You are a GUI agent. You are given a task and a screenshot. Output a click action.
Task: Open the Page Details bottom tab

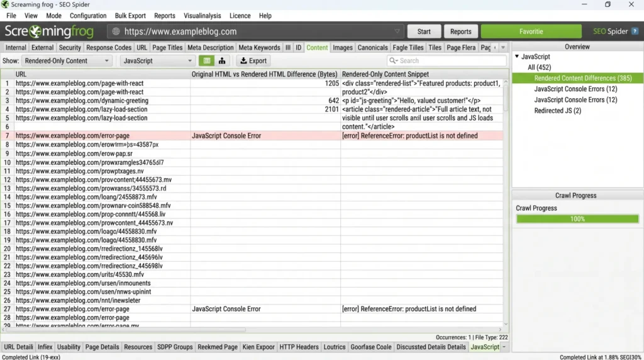(102, 347)
